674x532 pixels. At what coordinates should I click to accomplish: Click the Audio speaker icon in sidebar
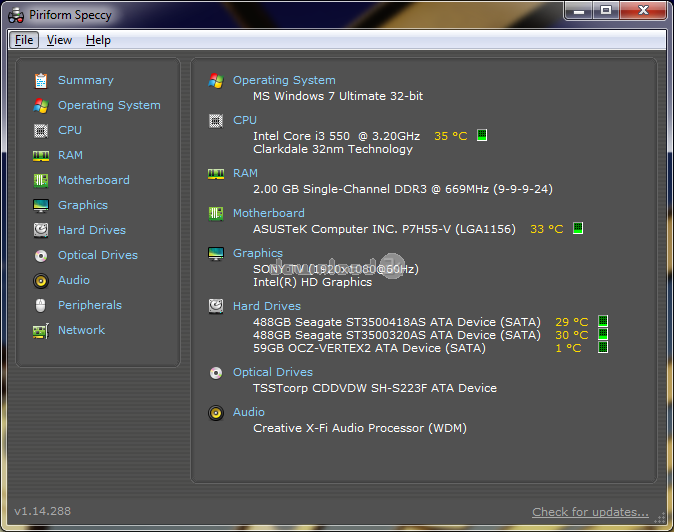coord(41,281)
